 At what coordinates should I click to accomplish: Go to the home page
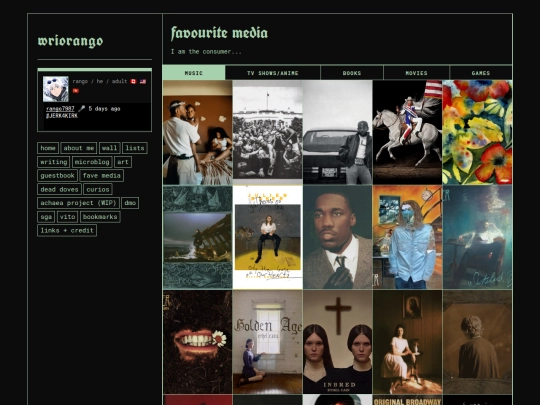click(48, 148)
